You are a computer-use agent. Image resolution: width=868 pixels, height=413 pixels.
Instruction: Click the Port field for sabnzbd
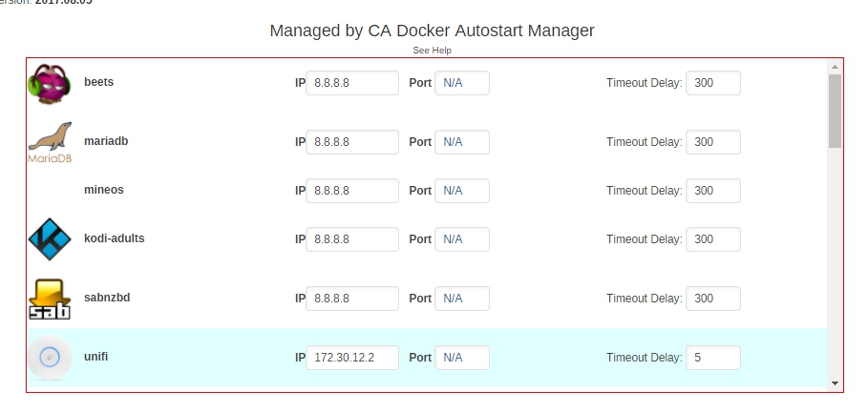(x=461, y=299)
